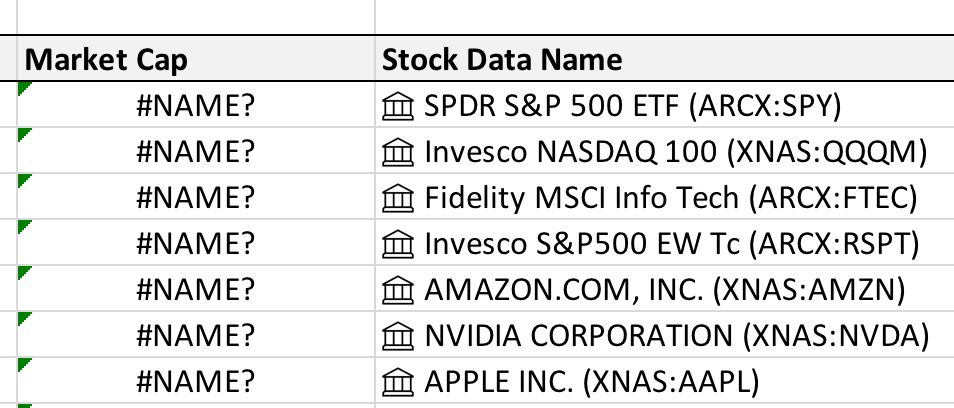Select the #NAME? error cell in the AAPL row
The width and height of the screenshot is (954, 408).
[x=196, y=380]
